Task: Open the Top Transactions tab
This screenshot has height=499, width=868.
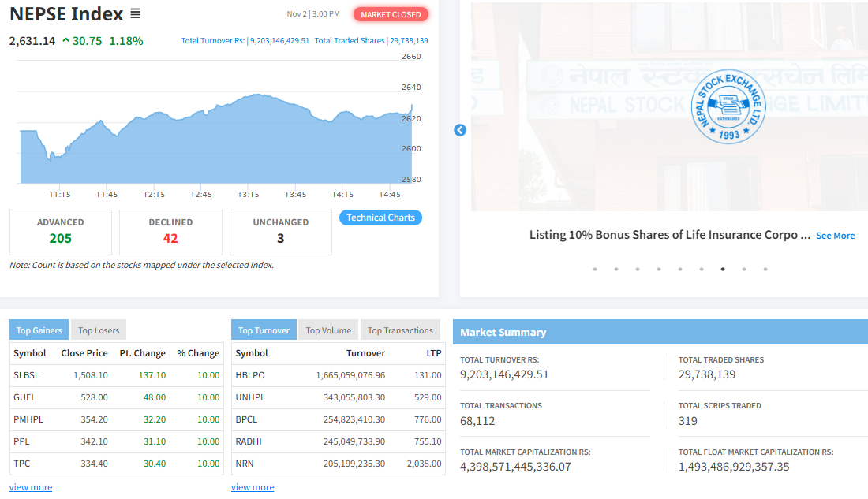Action: [400, 330]
